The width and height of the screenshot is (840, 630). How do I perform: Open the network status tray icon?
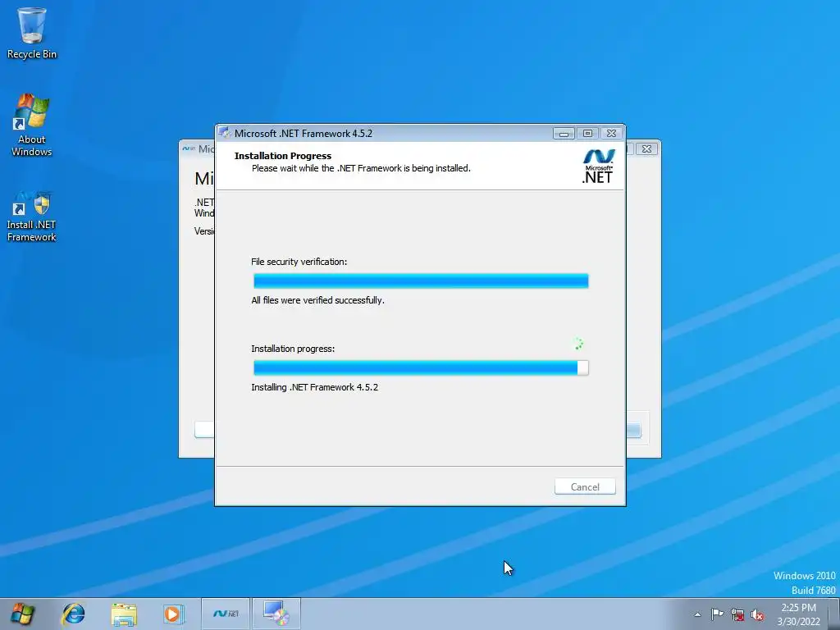point(737,614)
